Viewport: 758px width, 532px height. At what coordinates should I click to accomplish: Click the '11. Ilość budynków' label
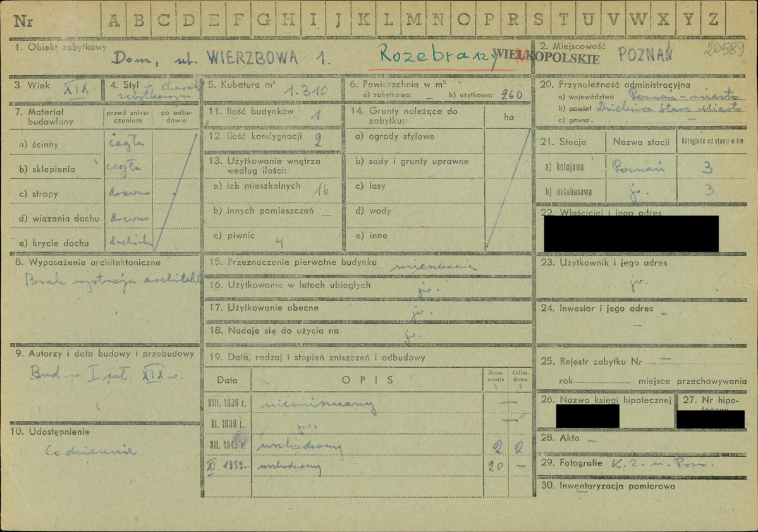click(x=252, y=111)
